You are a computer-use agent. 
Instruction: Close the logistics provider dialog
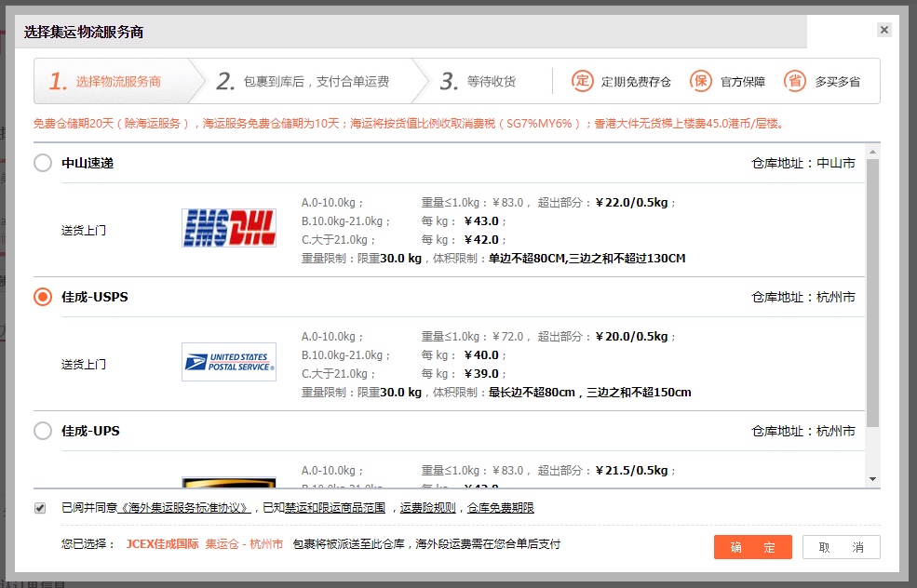pyautogui.click(x=883, y=30)
